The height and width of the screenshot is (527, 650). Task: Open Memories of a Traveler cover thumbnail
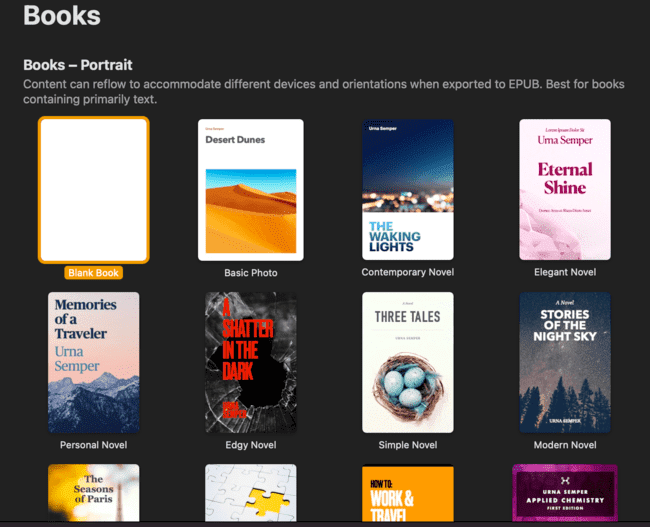pyautogui.click(x=94, y=361)
